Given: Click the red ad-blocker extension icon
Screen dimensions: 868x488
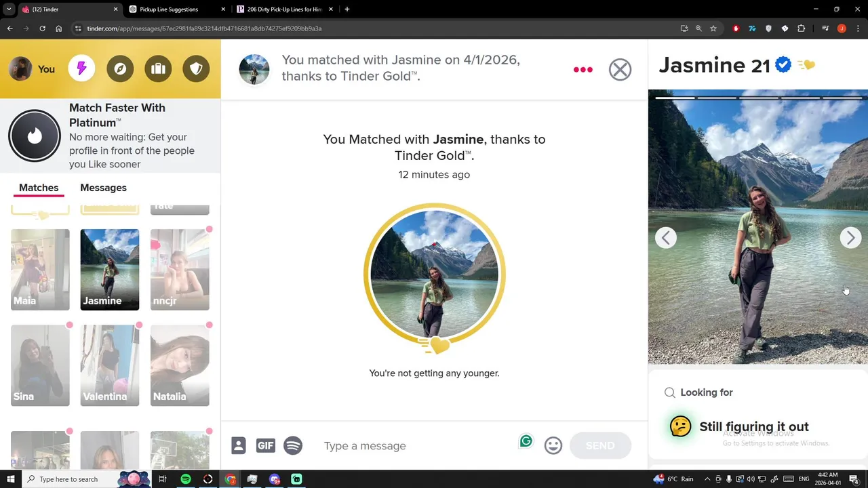Looking at the screenshot, I should click(x=736, y=28).
